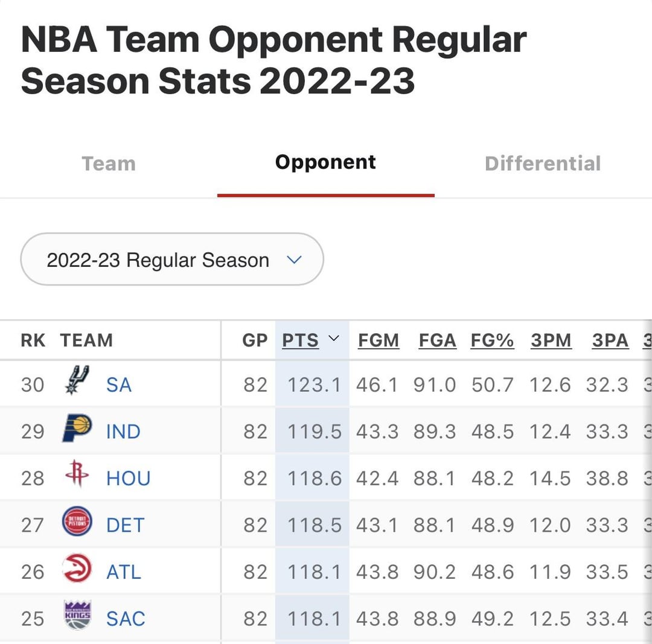Select the Opponent tab
This screenshot has width=652, height=644.
325,162
